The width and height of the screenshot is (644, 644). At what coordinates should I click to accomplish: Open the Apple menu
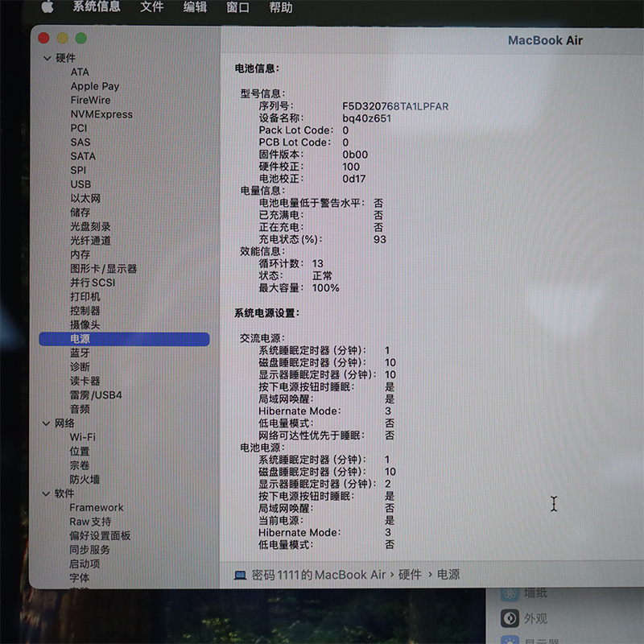point(47,7)
